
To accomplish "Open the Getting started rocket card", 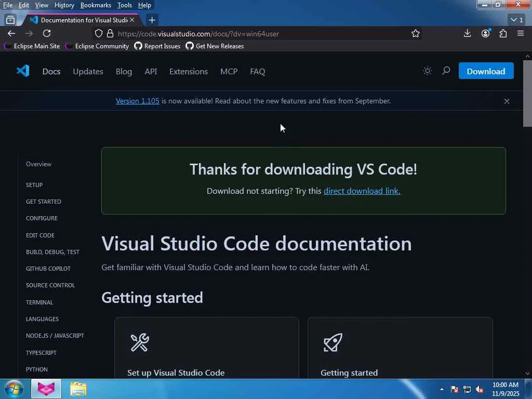I will click(400, 348).
